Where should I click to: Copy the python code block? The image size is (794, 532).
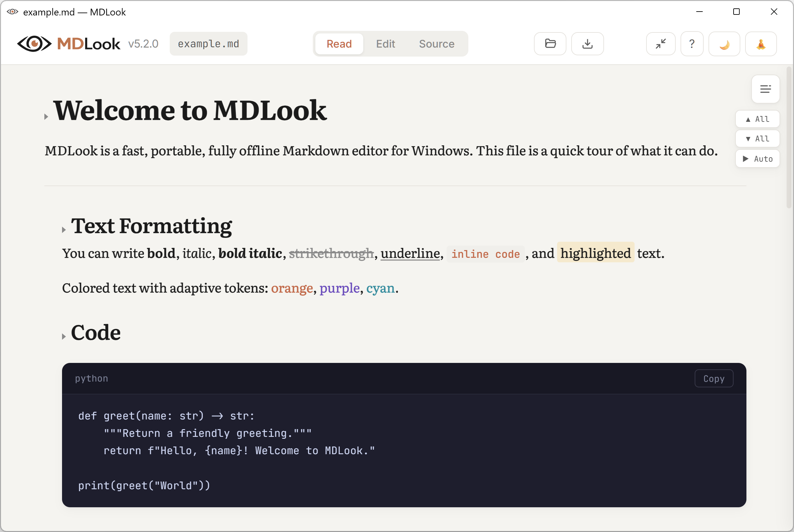(714, 379)
